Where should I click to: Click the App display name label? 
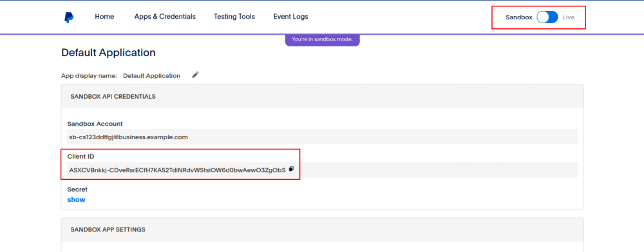pos(89,75)
